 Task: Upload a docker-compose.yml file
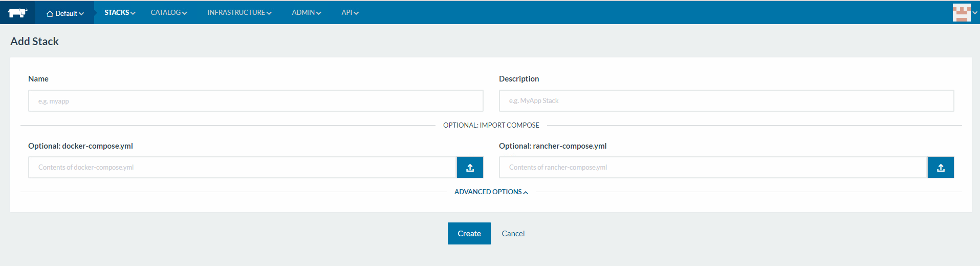tap(470, 168)
